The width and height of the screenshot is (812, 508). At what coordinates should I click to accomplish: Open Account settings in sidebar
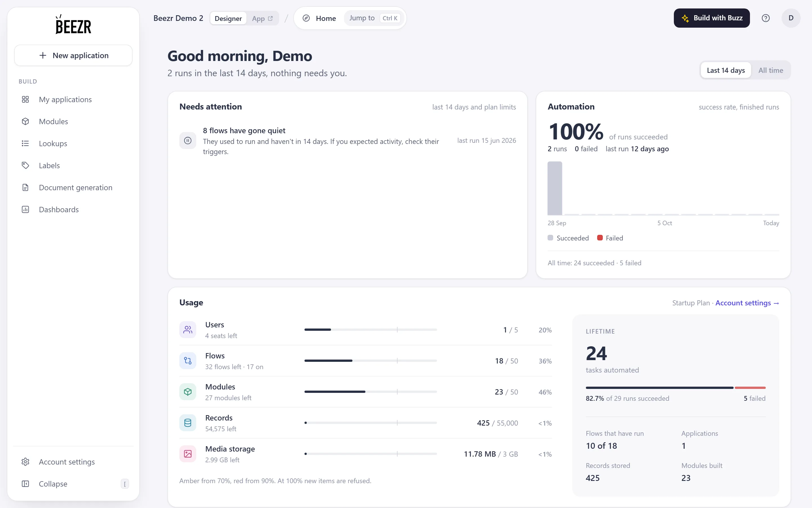(x=73, y=462)
